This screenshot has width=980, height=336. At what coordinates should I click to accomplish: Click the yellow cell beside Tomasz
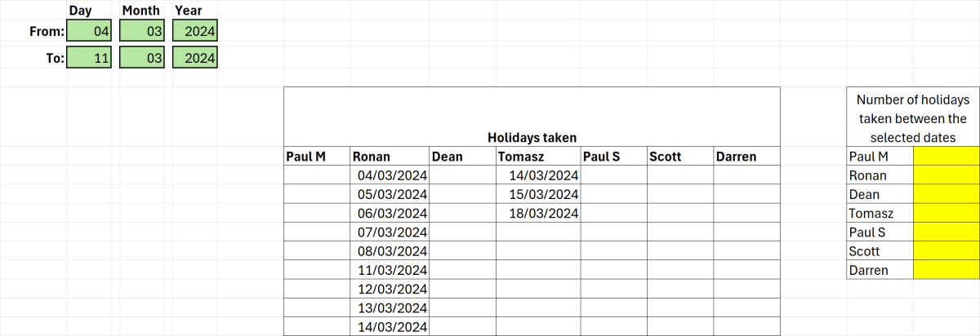pos(946,213)
